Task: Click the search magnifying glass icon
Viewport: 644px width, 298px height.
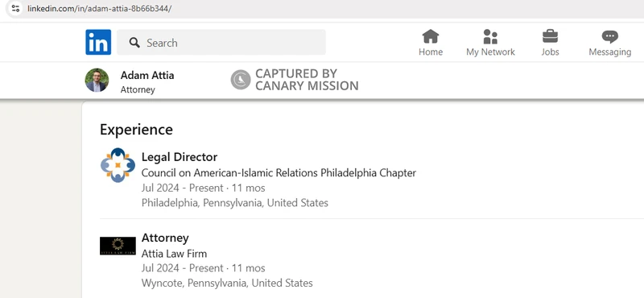Action: (x=134, y=43)
